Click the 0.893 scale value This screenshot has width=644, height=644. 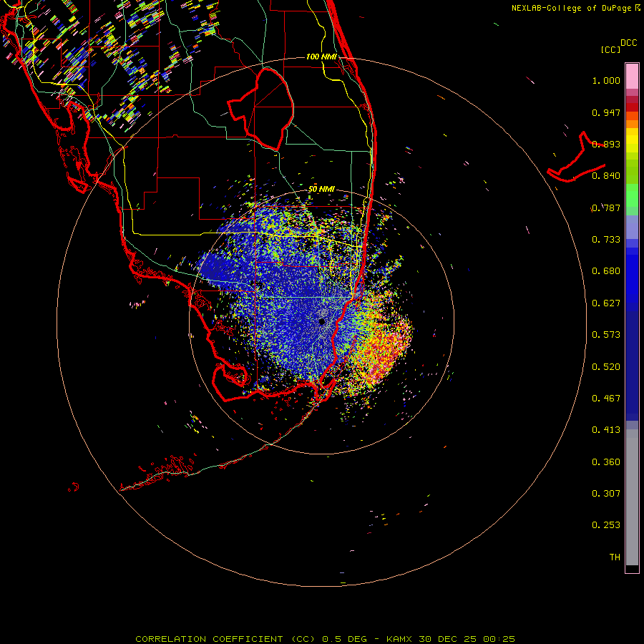[x=606, y=144]
